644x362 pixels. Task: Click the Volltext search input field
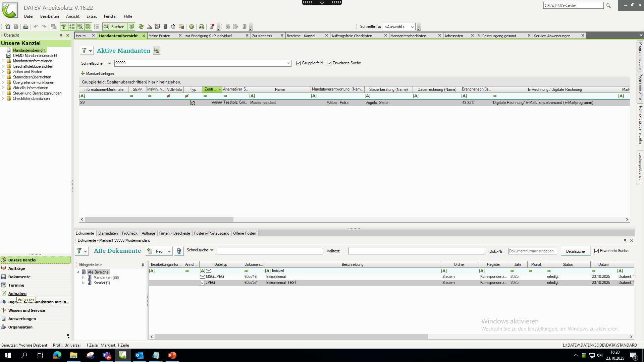pos(416,251)
